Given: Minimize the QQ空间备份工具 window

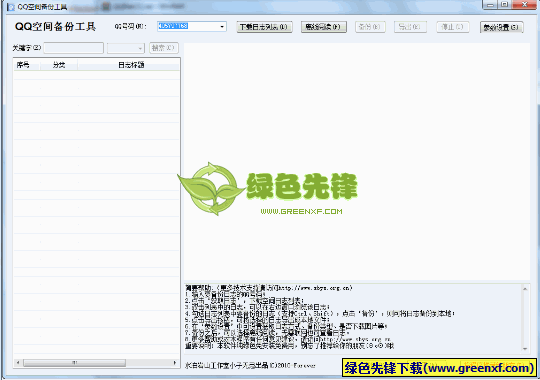Looking at the screenshot, I should pyautogui.click(x=490, y=4).
